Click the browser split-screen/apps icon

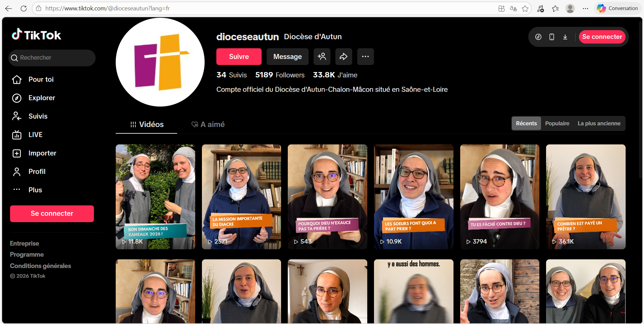(501, 8)
